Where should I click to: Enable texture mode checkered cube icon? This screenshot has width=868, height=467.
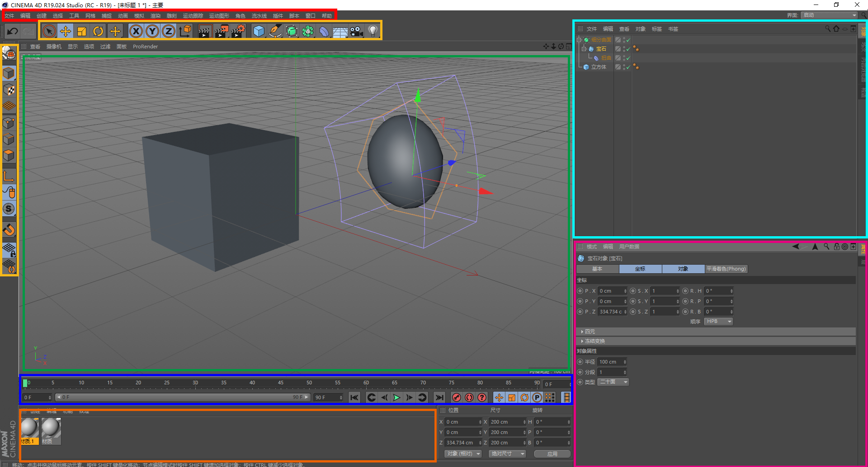coord(9,90)
